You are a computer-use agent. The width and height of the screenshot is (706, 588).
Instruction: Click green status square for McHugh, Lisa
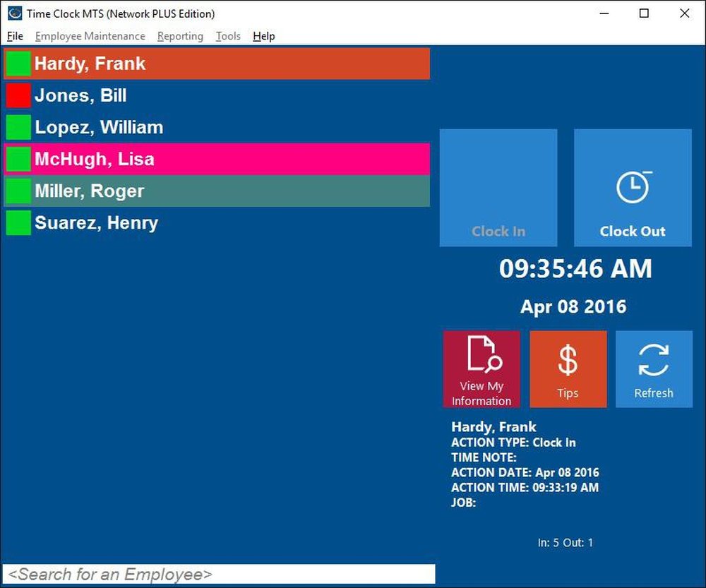tap(18, 159)
